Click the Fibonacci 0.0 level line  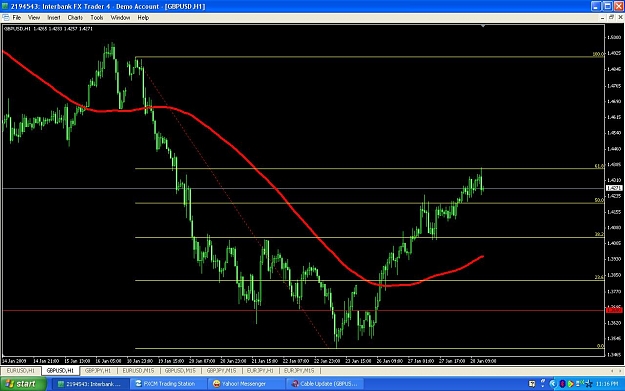click(x=369, y=348)
